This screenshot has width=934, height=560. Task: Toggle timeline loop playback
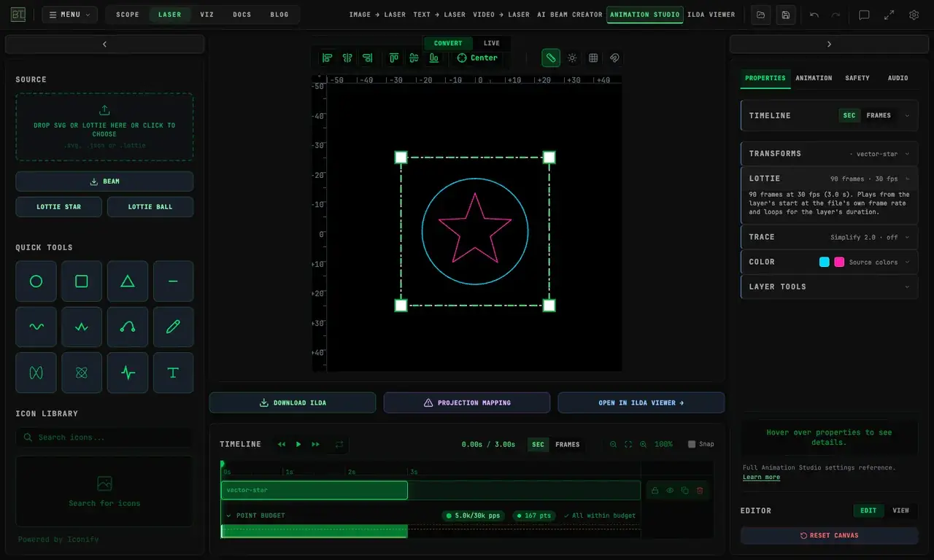[339, 444]
